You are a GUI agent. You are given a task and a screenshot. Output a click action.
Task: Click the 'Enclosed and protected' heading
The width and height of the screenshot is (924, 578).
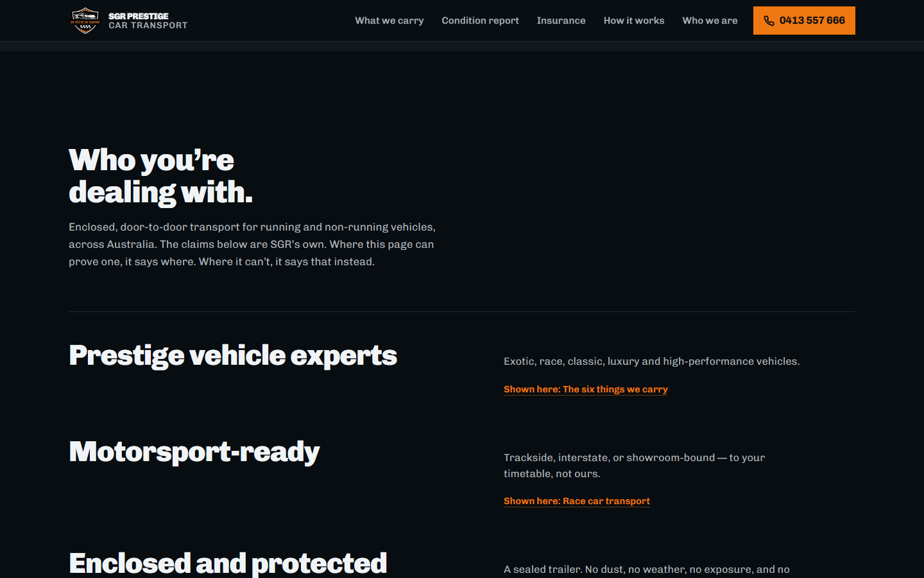point(228,563)
